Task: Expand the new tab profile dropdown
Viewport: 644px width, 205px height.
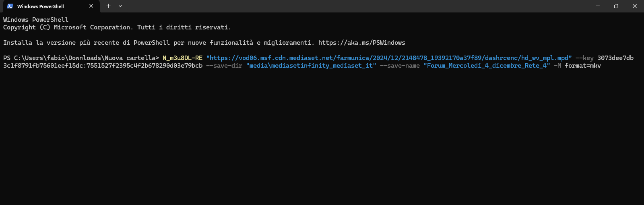Action: (120, 6)
